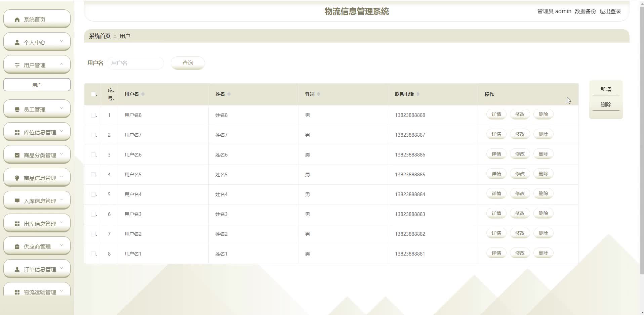Screen dimensions: 644x315
Task: Click the sliders icon next to 用户管理
Action: pos(17,65)
